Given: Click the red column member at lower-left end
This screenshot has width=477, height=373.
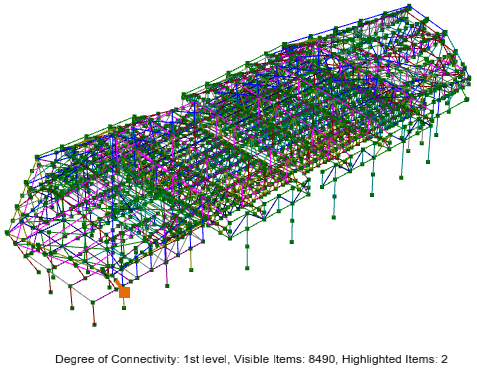Looking at the screenshot, I should (x=93, y=313).
